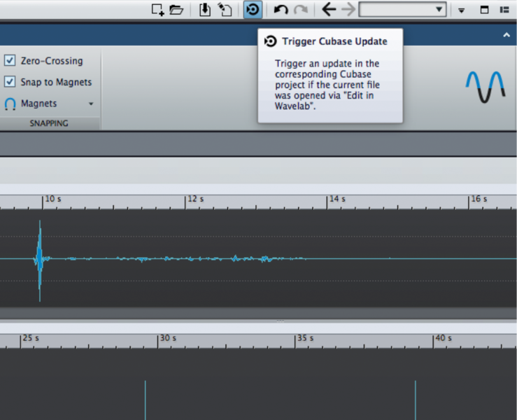Navigate forward with the right arrow
Image resolution: width=517 pixels, height=420 pixels.
point(348,9)
